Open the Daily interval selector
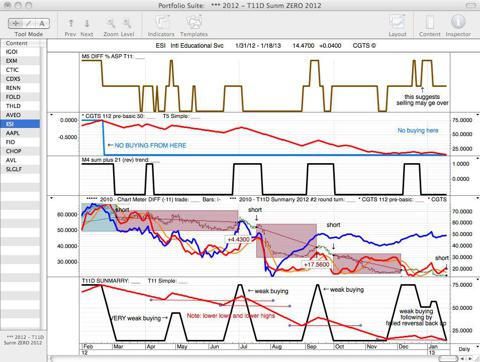This screenshot has height=362, width=480. point(464,349)
